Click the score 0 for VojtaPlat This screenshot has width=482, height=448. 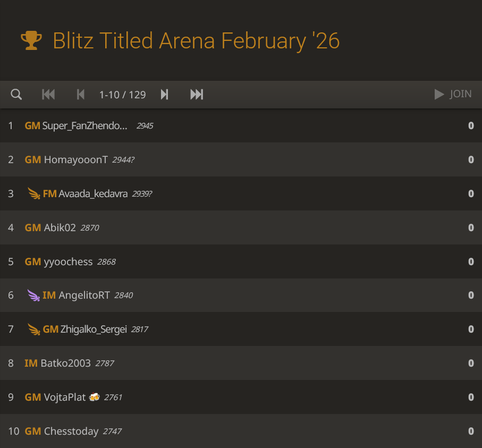coord(471,398)
